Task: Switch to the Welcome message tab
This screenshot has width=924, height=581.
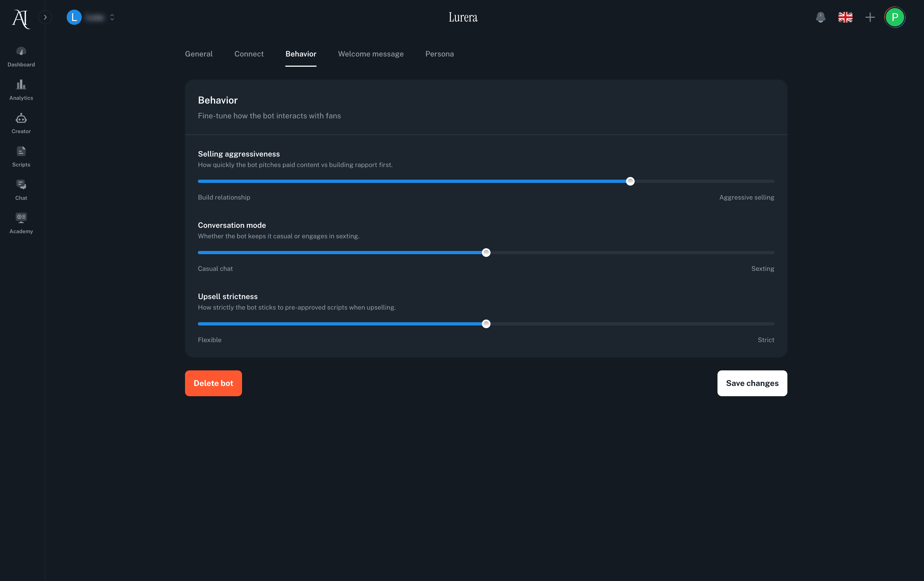Action: [370, 54]
